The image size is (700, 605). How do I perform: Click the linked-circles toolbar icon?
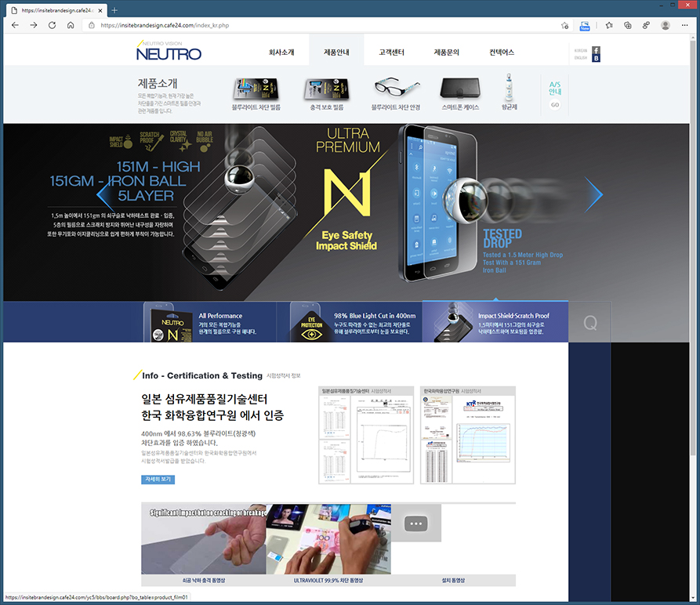[x=646, y=25]
